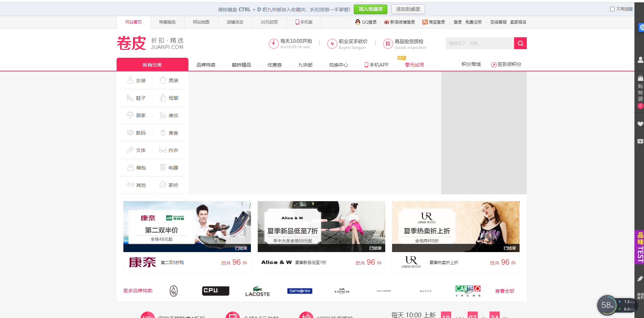Select the 鞋子 category
The image size is (644, 318).
[x=136, y=98]
